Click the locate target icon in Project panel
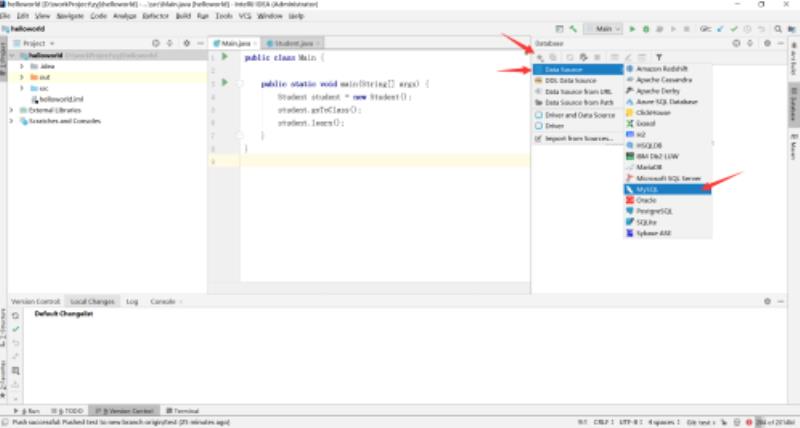800x428 pixels. point(156,43)
